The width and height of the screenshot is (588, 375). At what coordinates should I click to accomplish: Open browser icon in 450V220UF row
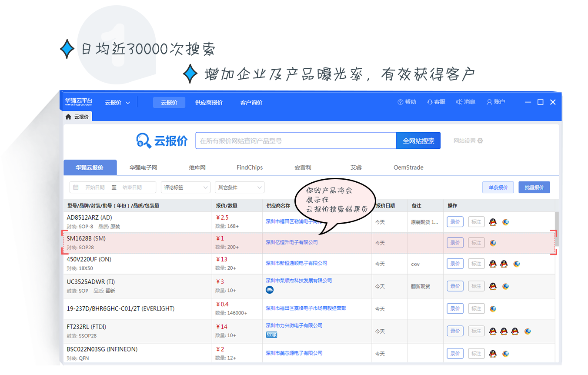(x=517, y=264)
